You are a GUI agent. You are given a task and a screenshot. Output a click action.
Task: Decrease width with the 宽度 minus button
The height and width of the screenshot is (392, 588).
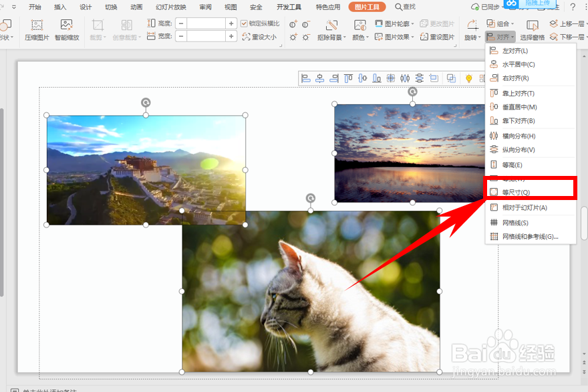181,36
